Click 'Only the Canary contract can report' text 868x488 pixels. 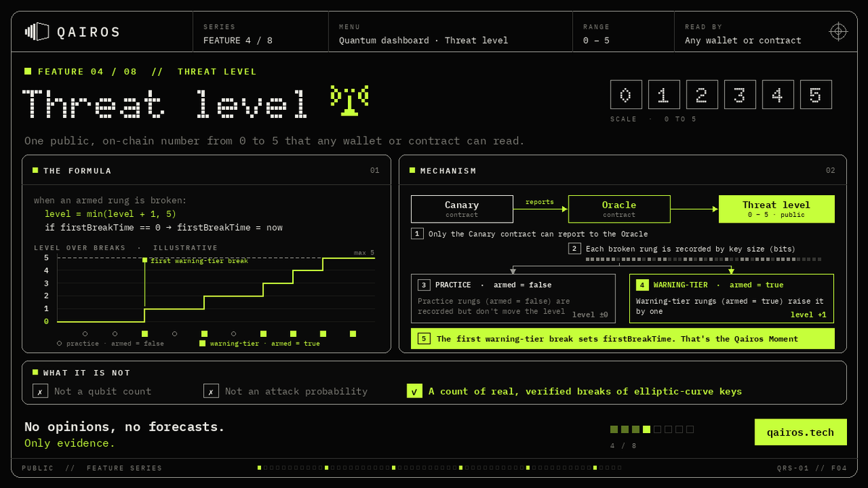(538, 234)
